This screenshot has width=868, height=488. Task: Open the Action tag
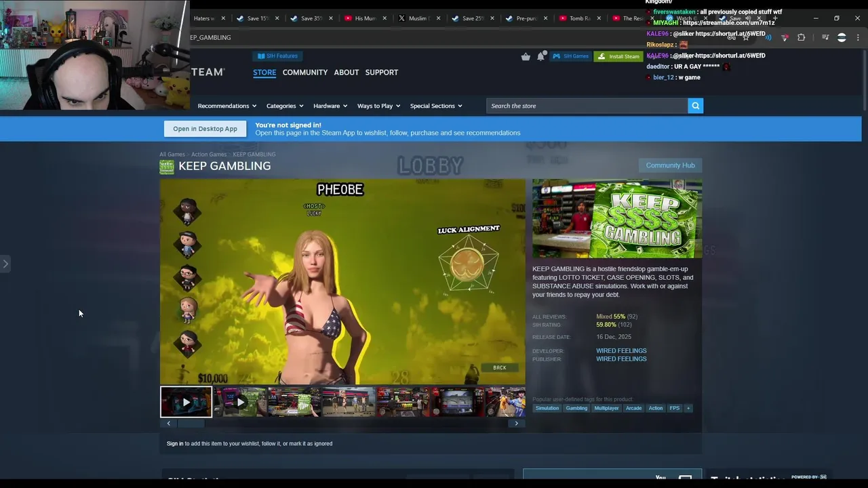tap(656, 408)
